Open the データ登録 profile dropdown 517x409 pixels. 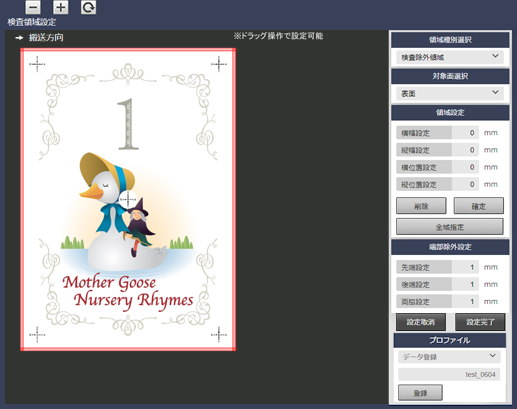449,357
